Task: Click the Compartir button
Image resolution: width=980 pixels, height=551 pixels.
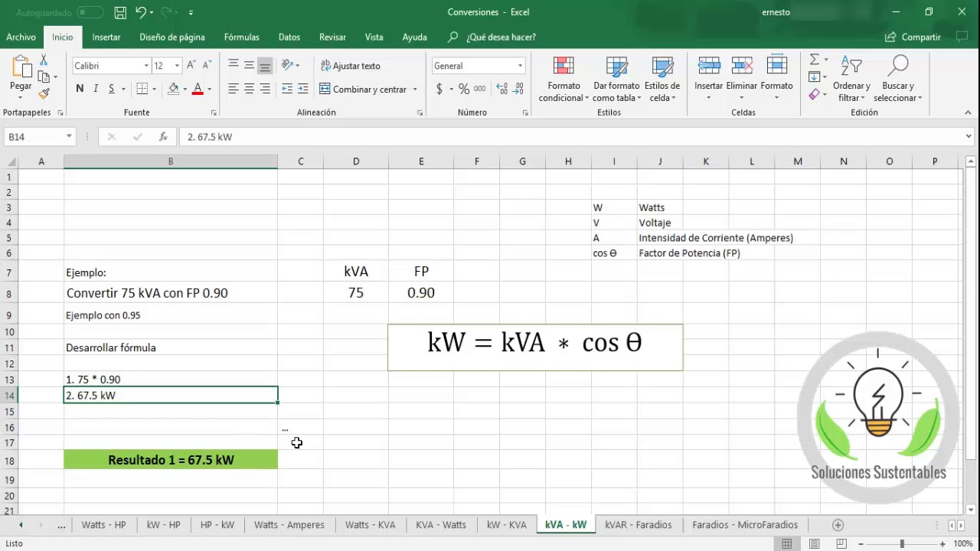Action: click(x=913, y=37)
